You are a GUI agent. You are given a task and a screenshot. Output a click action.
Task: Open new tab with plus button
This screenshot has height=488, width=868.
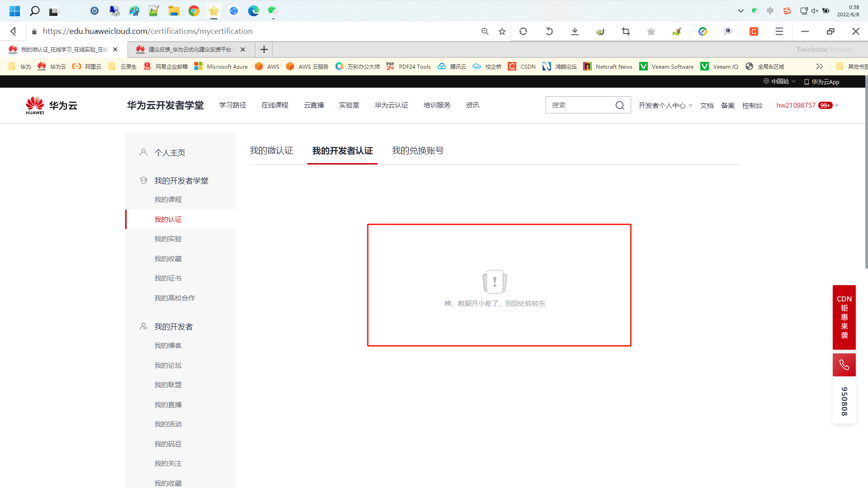tap(264, 49)
